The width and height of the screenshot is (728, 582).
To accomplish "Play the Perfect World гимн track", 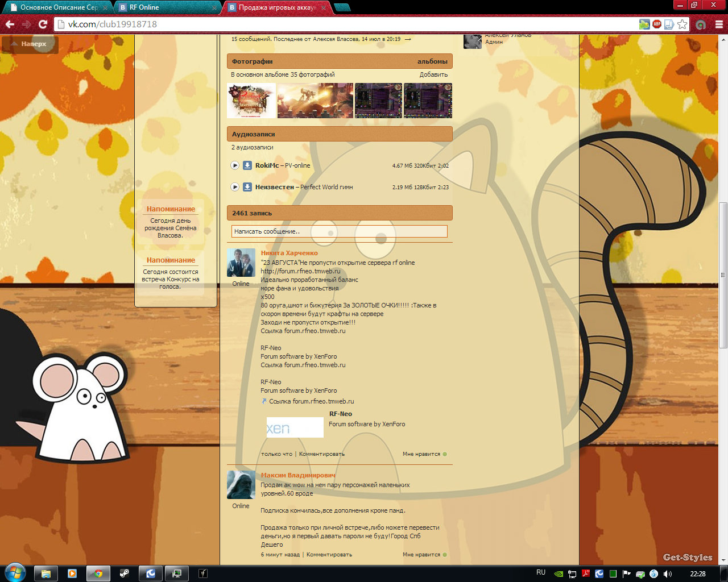I will tap(235, 187).
